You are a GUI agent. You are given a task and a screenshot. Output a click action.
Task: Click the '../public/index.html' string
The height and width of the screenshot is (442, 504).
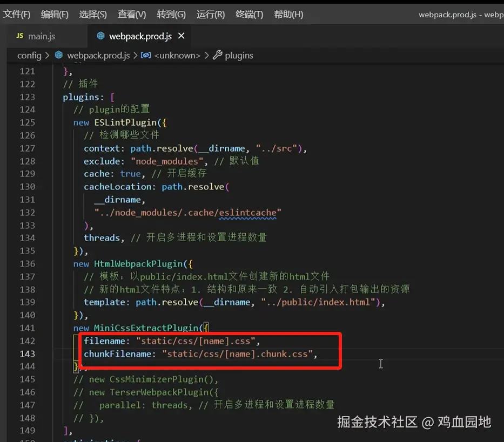point(318,302)
